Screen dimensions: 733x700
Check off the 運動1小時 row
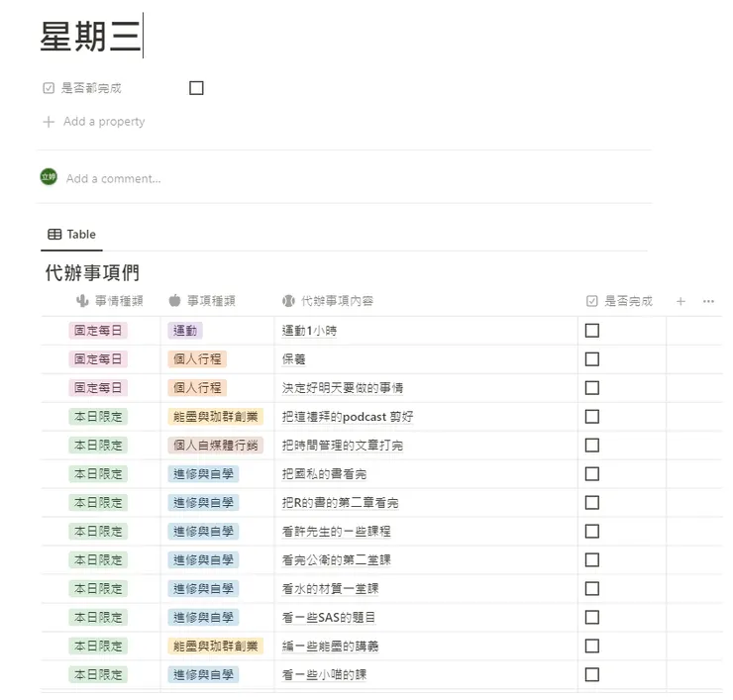[x=592, y=331]
